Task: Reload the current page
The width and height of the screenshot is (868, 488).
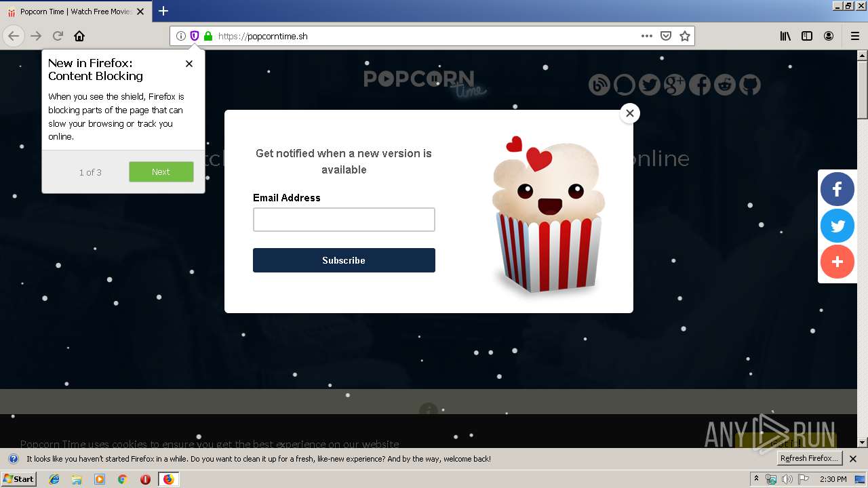Action: [x=58, y=36]
